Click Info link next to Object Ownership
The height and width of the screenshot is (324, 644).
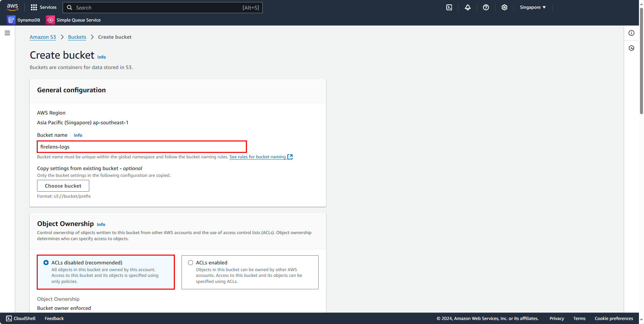tap(101, 225)
